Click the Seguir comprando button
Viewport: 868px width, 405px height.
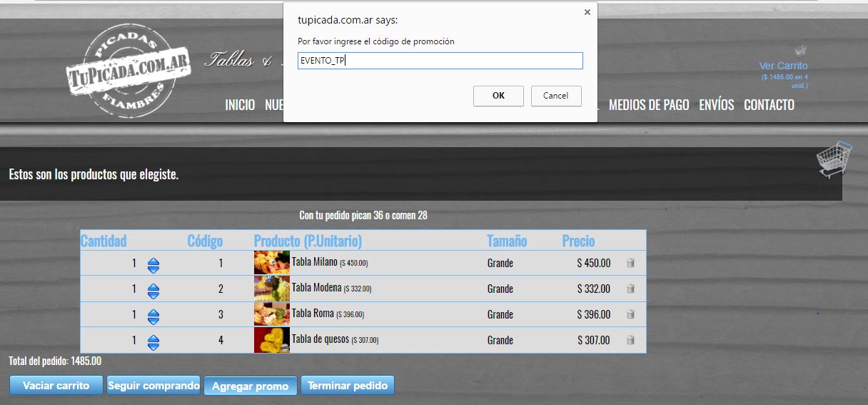point(153,385)
